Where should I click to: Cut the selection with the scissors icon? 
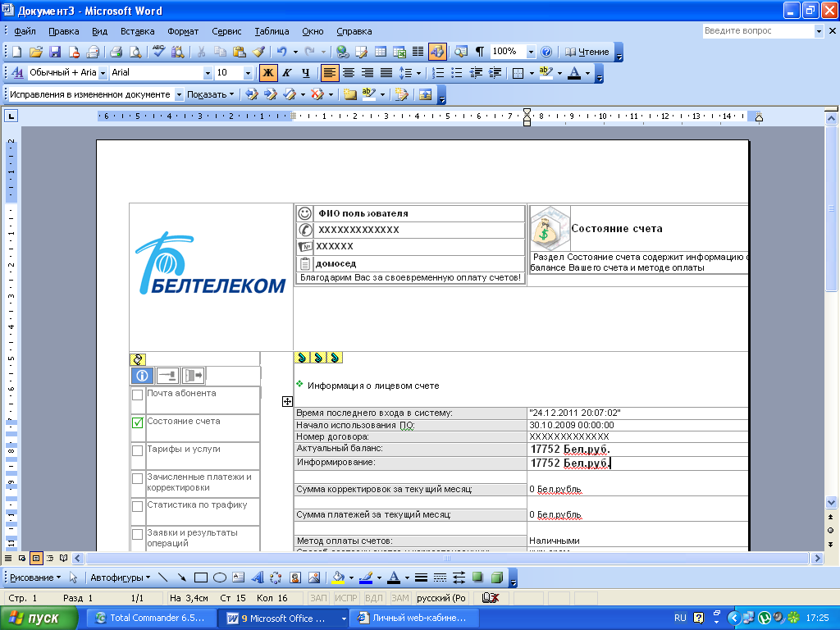pyautogui.click(x=202, y=52)
